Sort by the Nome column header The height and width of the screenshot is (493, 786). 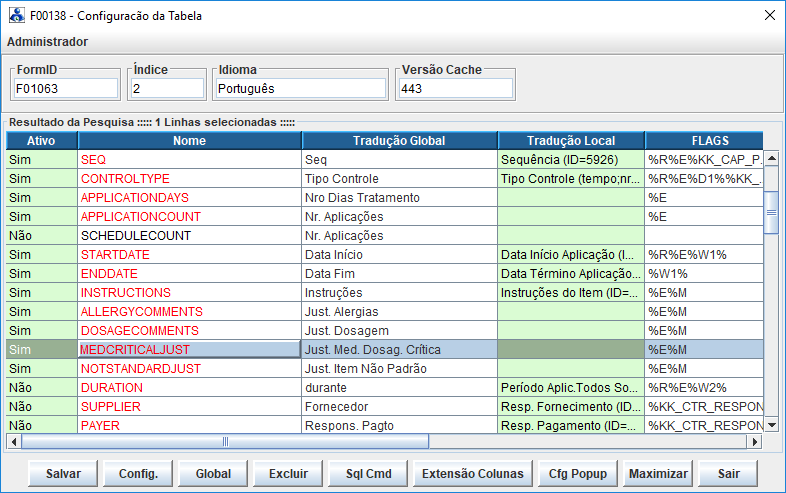point(188,141)
